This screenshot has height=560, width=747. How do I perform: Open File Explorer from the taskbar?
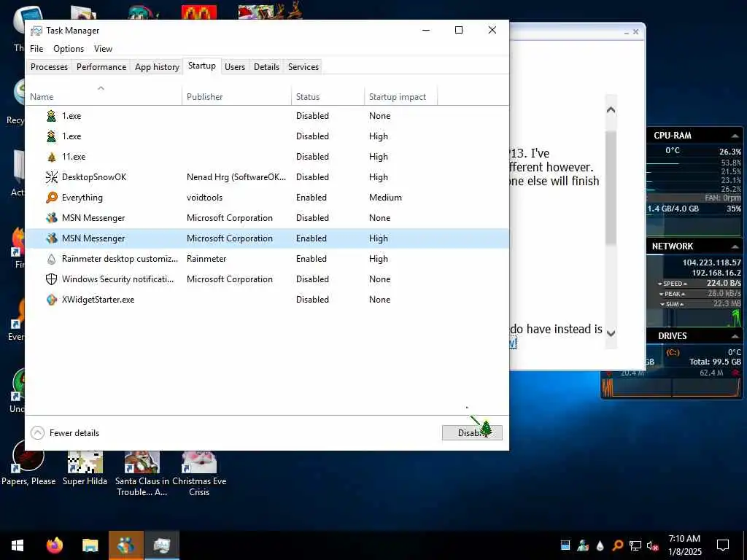[90, 545]
